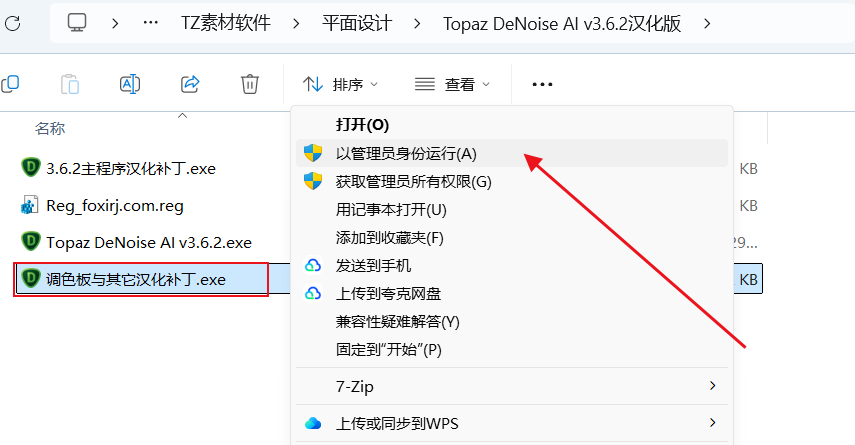The height and width of the screenshot is (445, 855).
Task: Select file Reg_foxirj.com.reg
Action: pyautogui.click(x=115, y=206)
